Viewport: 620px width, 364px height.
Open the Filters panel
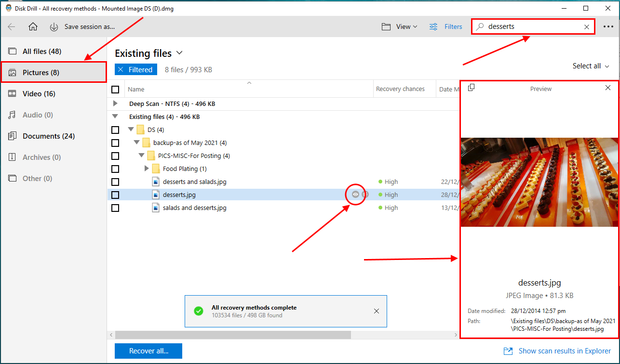[446, 27]
